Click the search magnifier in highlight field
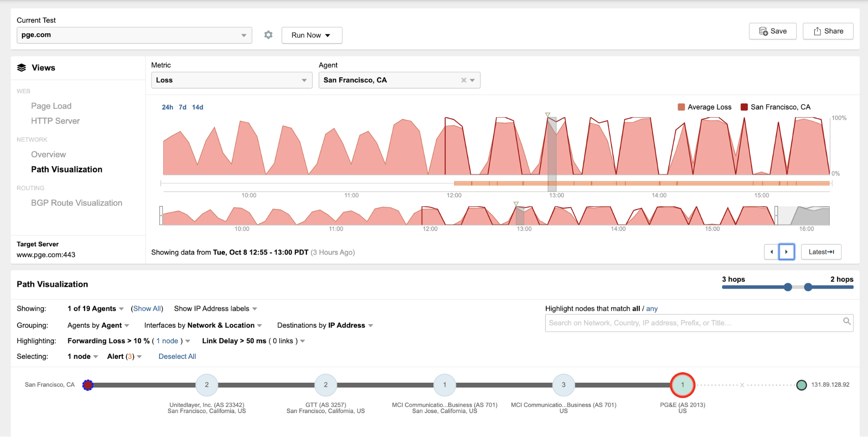868x437 pixels. (846, 321)
